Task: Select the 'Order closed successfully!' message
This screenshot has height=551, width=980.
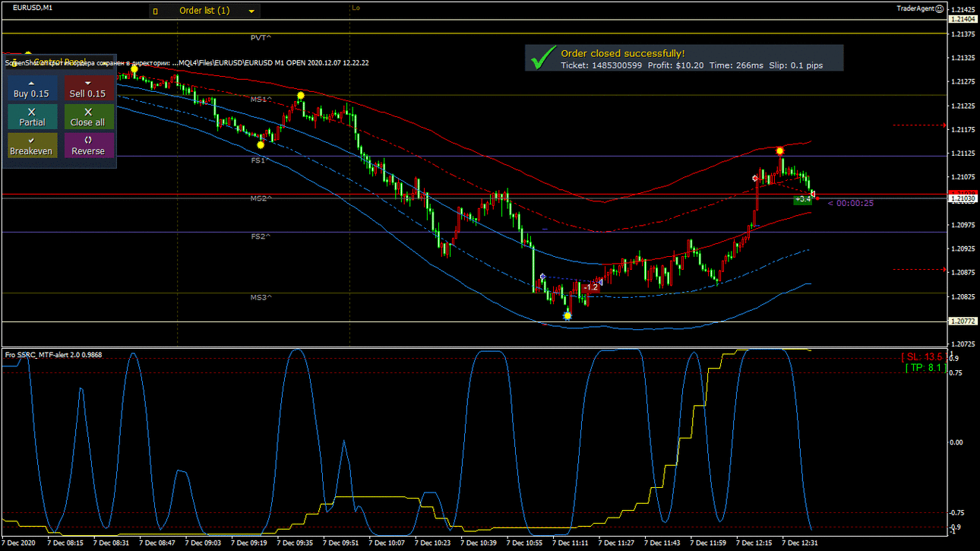Action: coord(622,53)
